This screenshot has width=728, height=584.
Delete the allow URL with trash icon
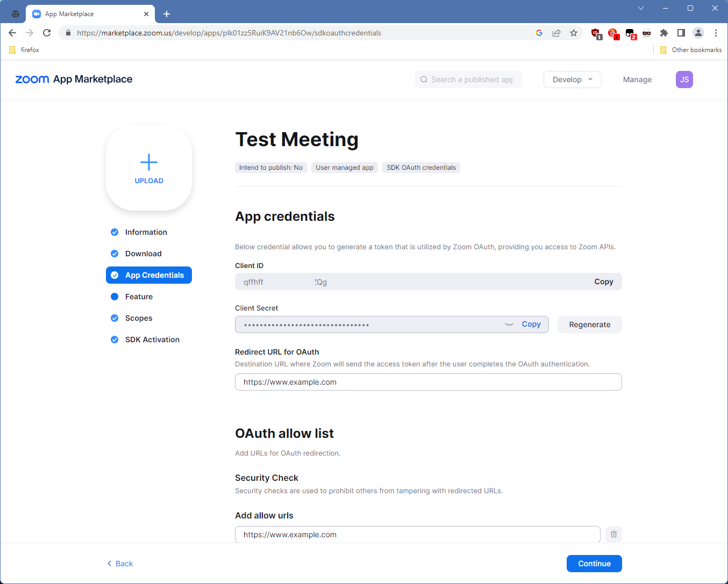[x=613, y=535]
